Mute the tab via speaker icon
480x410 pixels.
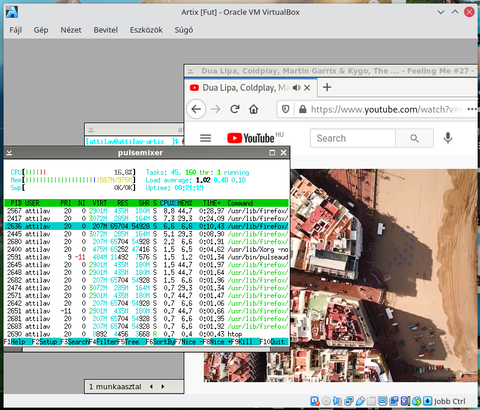tap(296, 88)
